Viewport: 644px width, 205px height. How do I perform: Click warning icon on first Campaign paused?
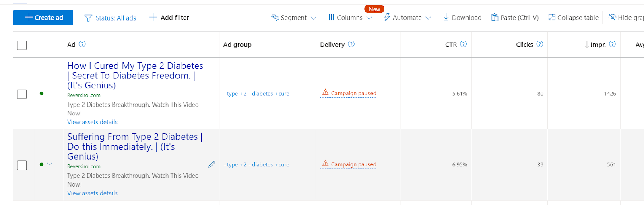pos(325,92)
